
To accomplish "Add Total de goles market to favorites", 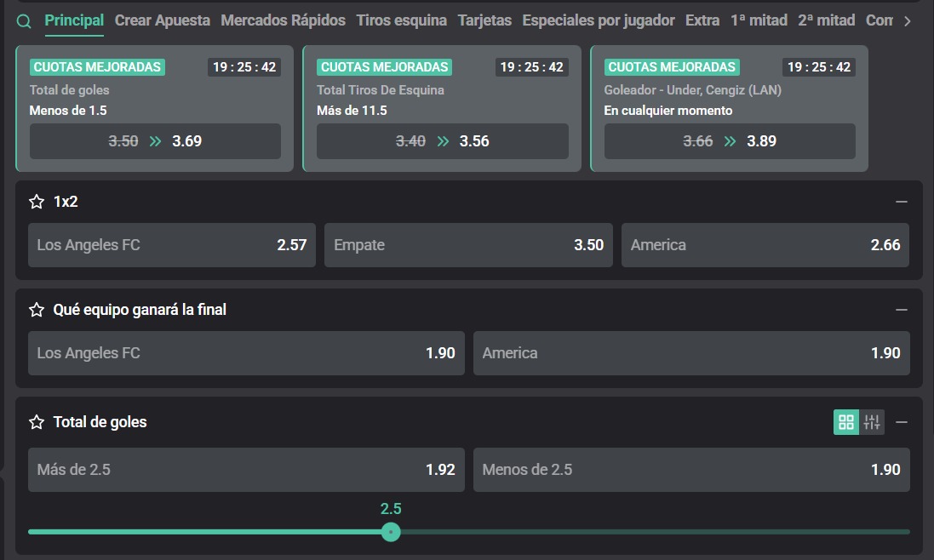I will pyautogui.click(x=37, y=422).
